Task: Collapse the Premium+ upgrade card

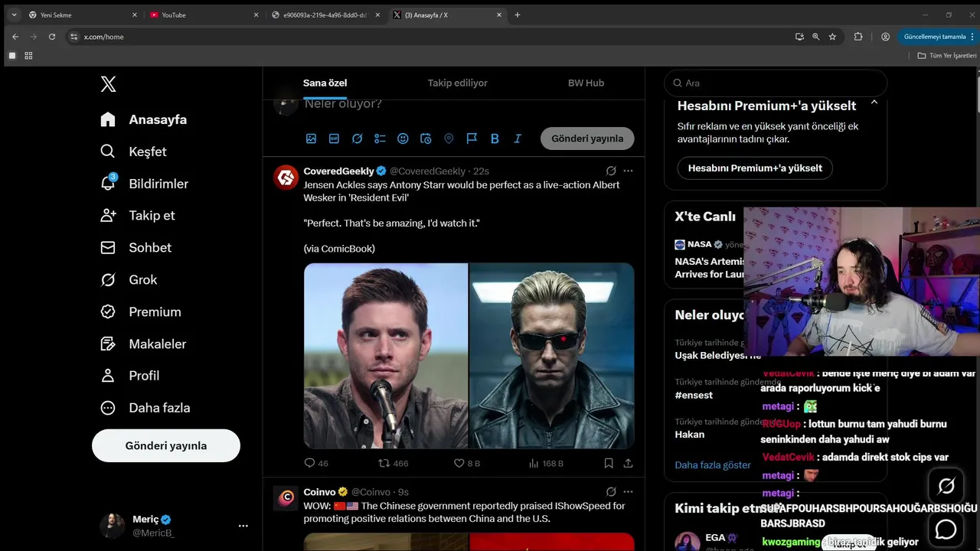Action: (x=874, y=103)
